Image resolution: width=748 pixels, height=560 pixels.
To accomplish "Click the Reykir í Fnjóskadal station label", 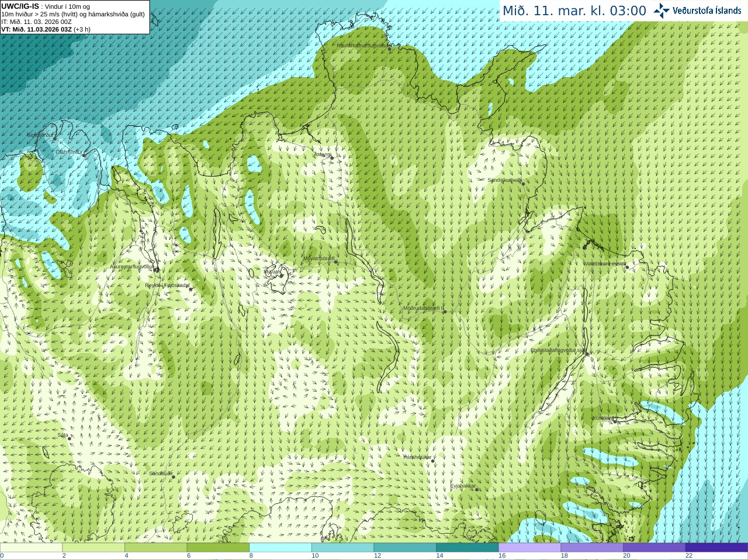I will 167,285.
